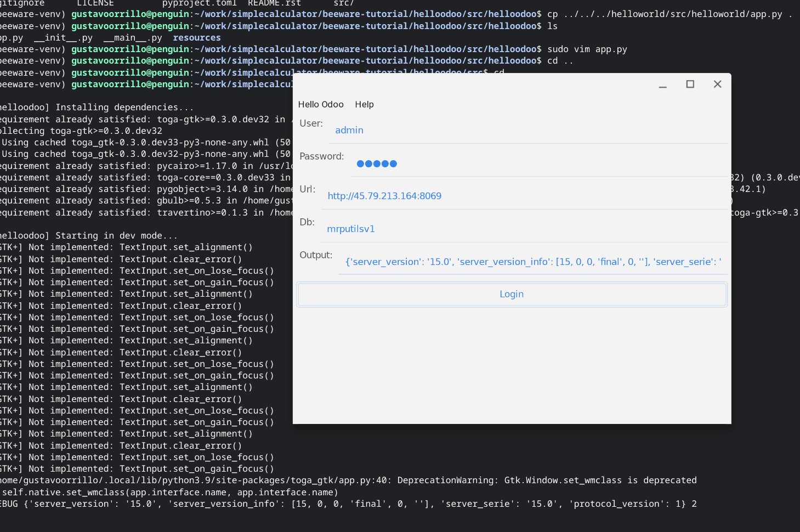
Task: Click the Login button
Action: click(512, 294)
